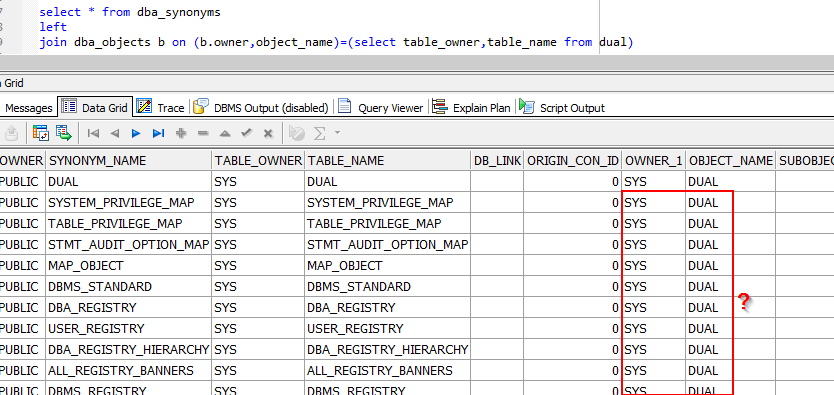Select OBJECT_NAME cell in DBA_REGISTRY_HIERARCHY row
The image size is (834, 395).
730,349
